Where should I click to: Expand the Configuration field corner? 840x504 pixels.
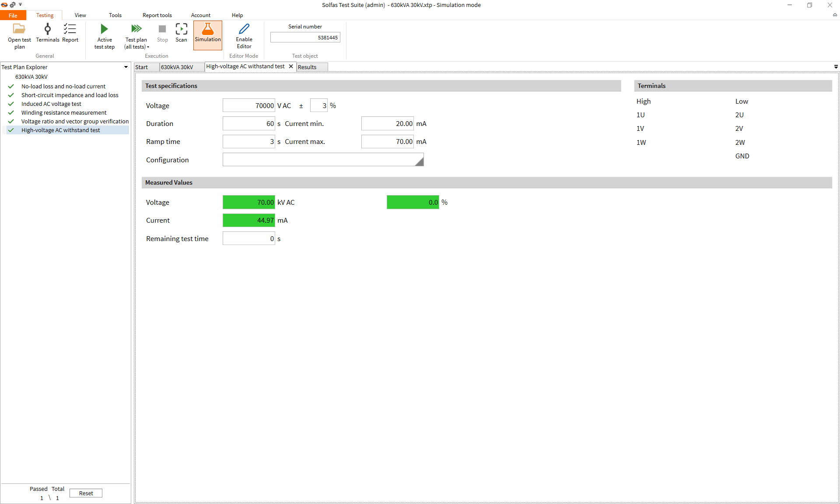click(x=420, y=162)
